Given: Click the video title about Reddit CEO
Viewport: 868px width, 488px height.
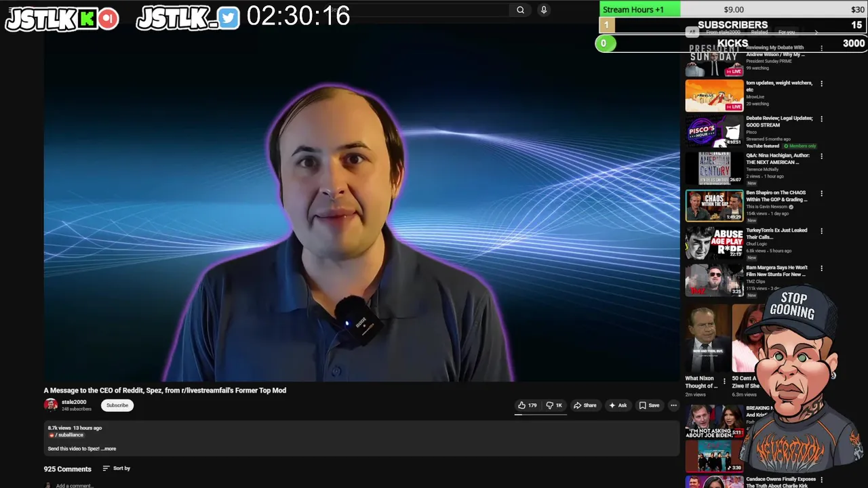Looking at the screenshot, I should pyautogui.click(x=165, y=390).
